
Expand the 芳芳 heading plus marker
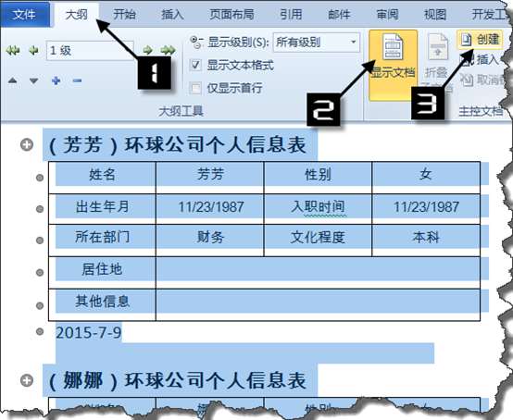click(27, 144)
